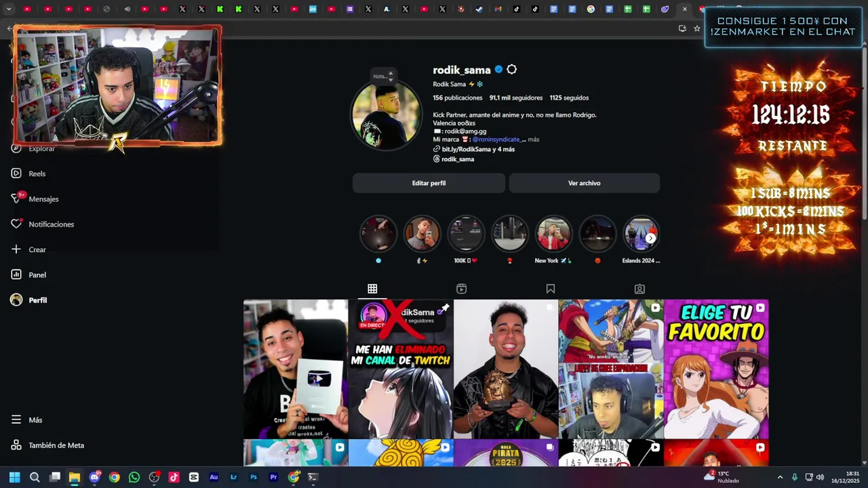The height and width of the screenshot is (488, 868).
Task: Open Task View on the taskbar
Action: (55, 477)
